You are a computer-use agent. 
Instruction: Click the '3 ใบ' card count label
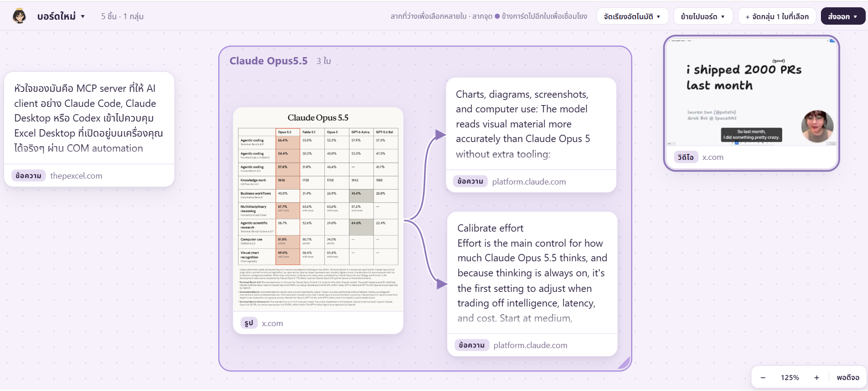tap(324, 61)
